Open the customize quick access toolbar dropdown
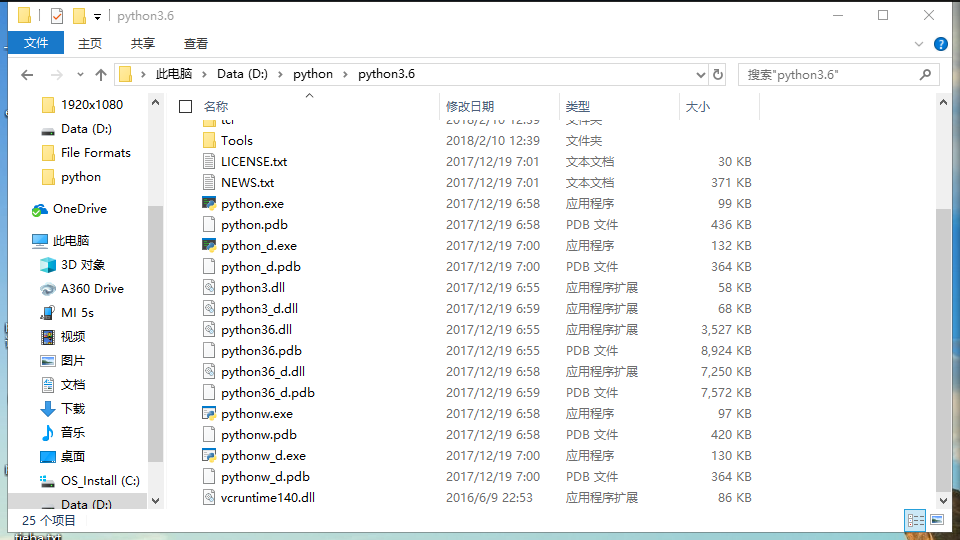 click(97, 17)
